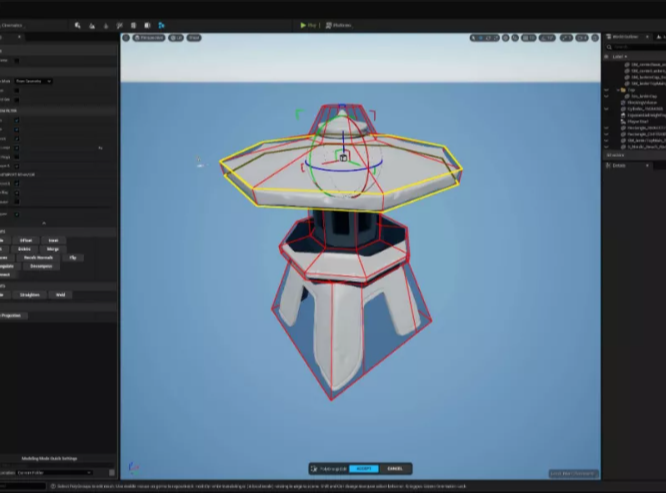Switch to Landscape mode icon
The image size is (666, 493).
pos(92,25)
